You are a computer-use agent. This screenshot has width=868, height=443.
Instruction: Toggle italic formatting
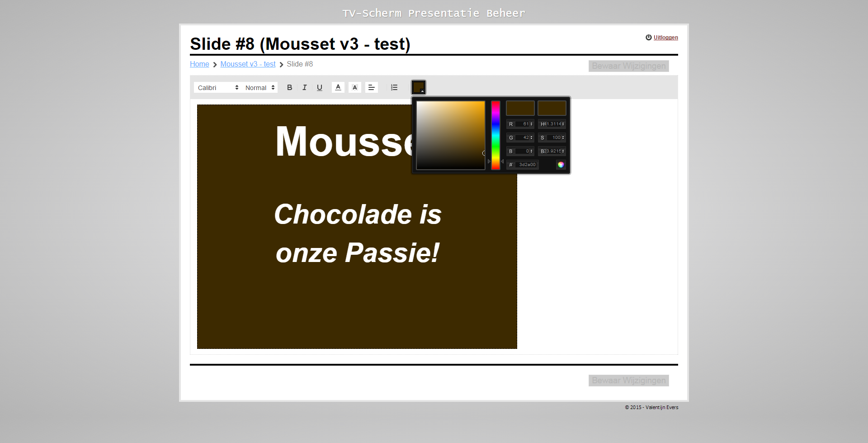304,87
